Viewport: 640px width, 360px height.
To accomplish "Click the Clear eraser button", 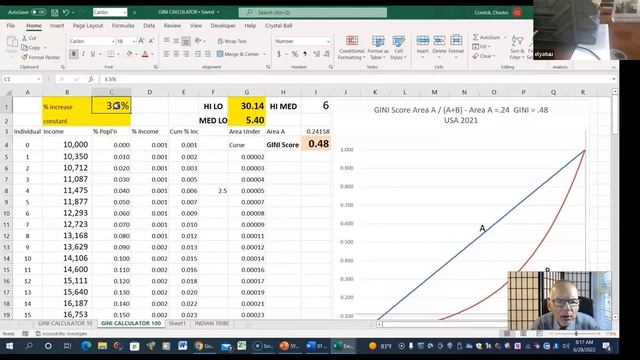I will 484,56.
